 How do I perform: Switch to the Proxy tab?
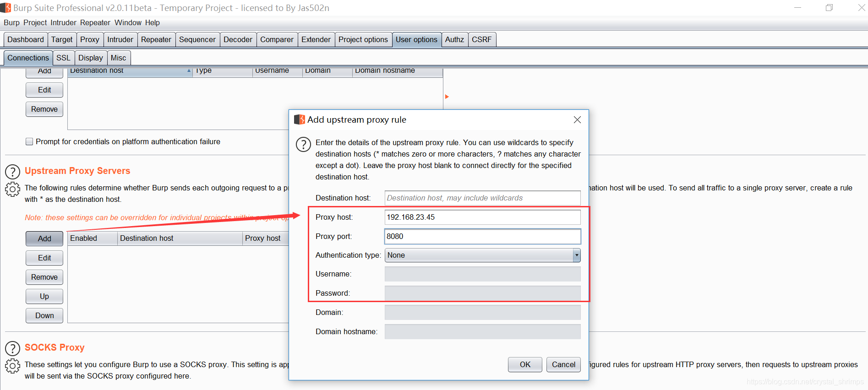click(90, 39)
